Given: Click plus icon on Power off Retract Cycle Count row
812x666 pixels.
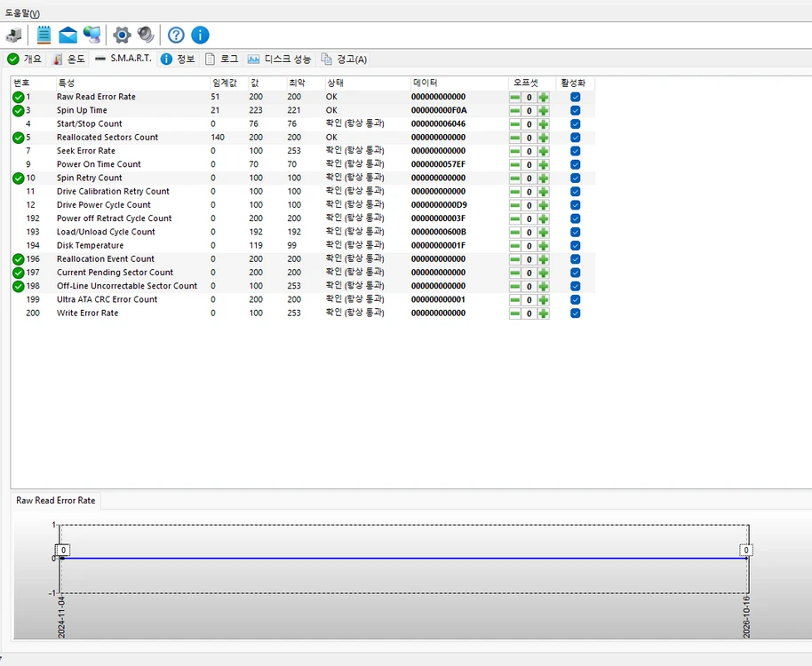Looking at the screenshot, I should pos(543,218).
